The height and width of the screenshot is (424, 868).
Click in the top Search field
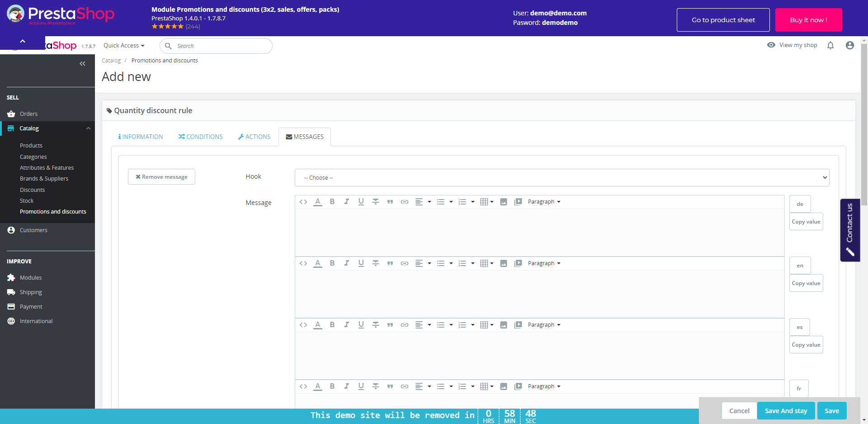point(222,46)
